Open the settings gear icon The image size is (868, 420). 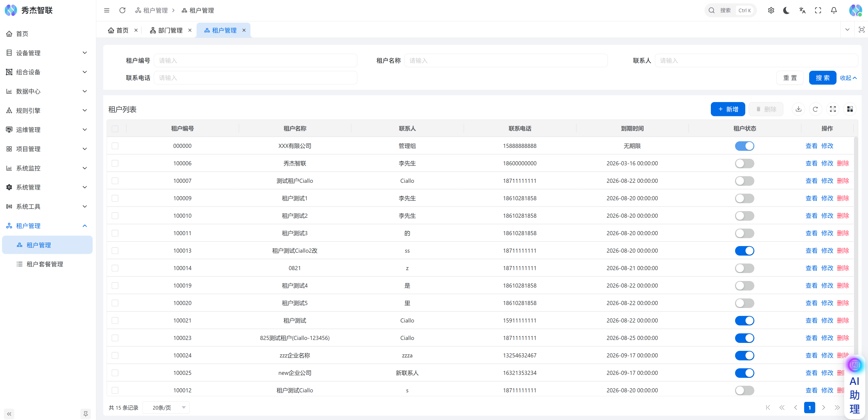point(771,10)
